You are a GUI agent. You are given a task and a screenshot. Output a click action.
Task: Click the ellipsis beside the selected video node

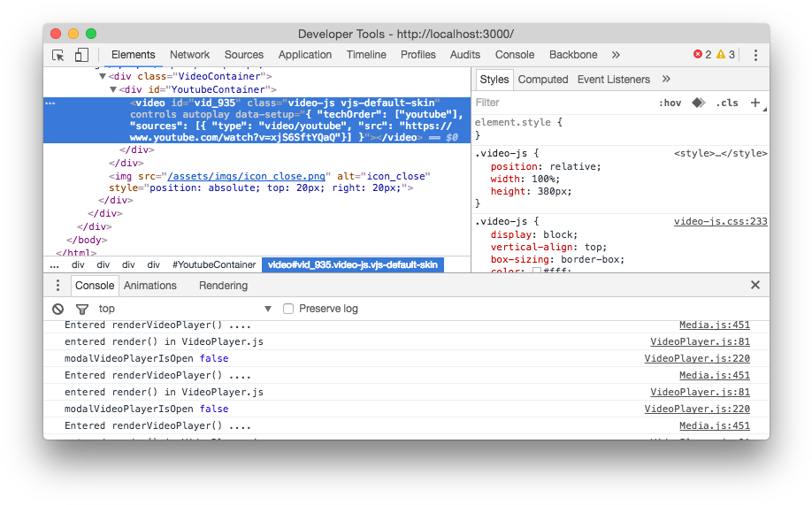point(50,103)
